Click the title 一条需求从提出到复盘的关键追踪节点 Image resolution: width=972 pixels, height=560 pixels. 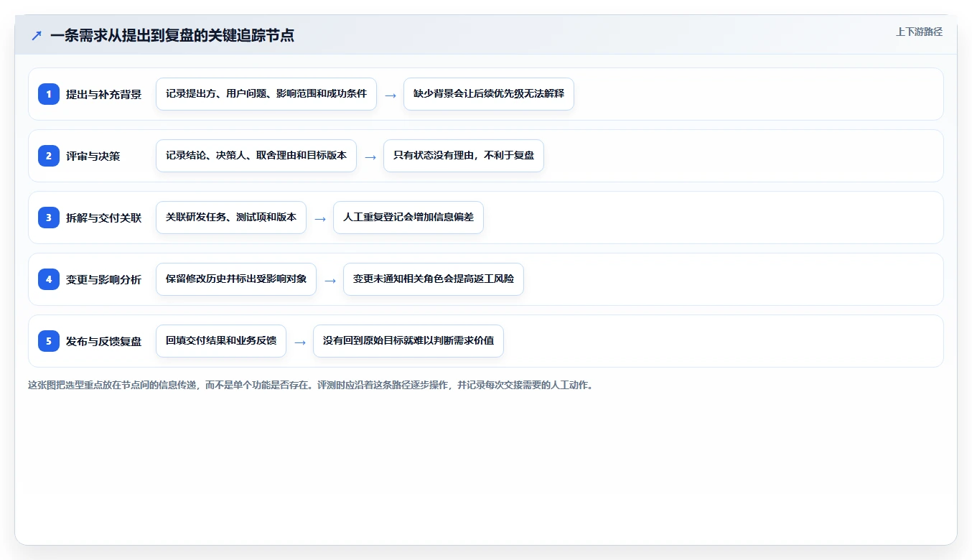[x=172, y=35]
